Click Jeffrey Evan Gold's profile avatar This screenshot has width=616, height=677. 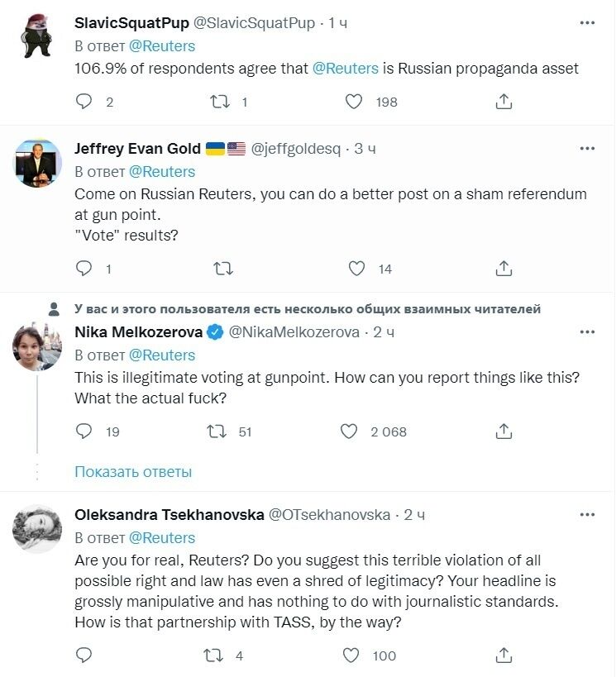point(38,163)
